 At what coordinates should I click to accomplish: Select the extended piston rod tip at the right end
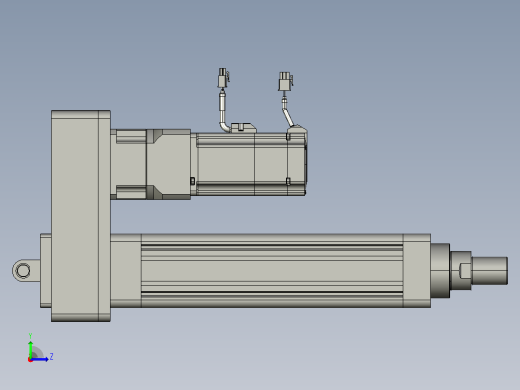pyautogui.click(x=490, y=271)
